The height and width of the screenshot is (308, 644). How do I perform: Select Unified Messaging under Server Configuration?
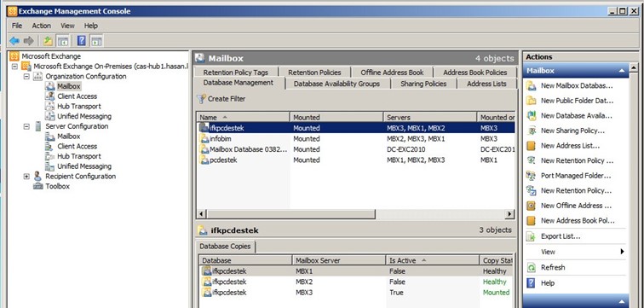pos(84,166)
